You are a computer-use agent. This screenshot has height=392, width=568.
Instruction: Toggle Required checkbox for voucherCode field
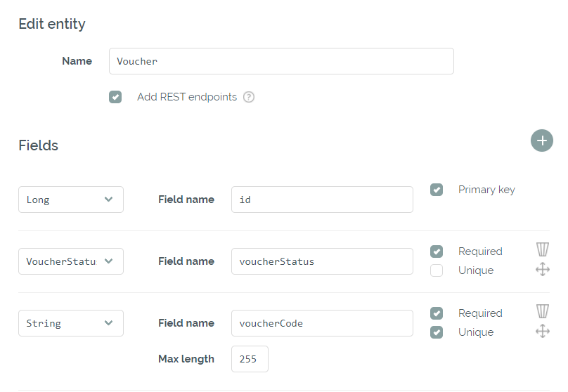[437, 313]
